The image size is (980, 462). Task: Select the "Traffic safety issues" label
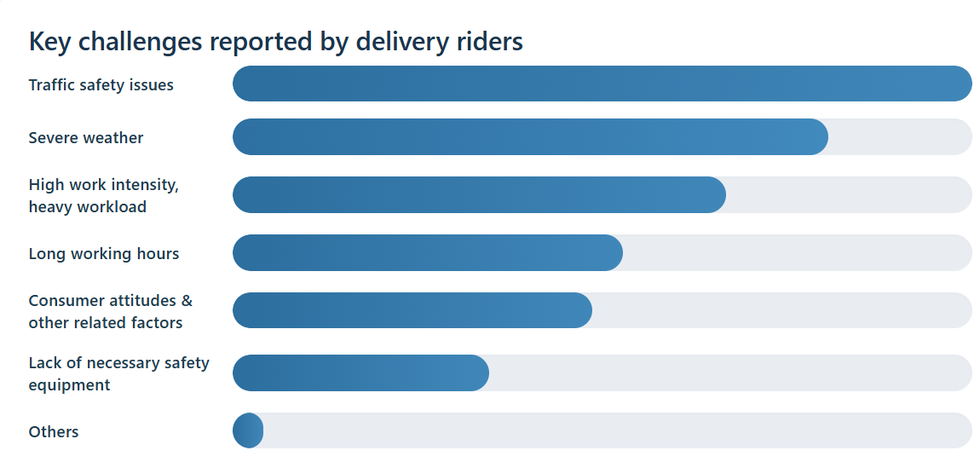101,85
